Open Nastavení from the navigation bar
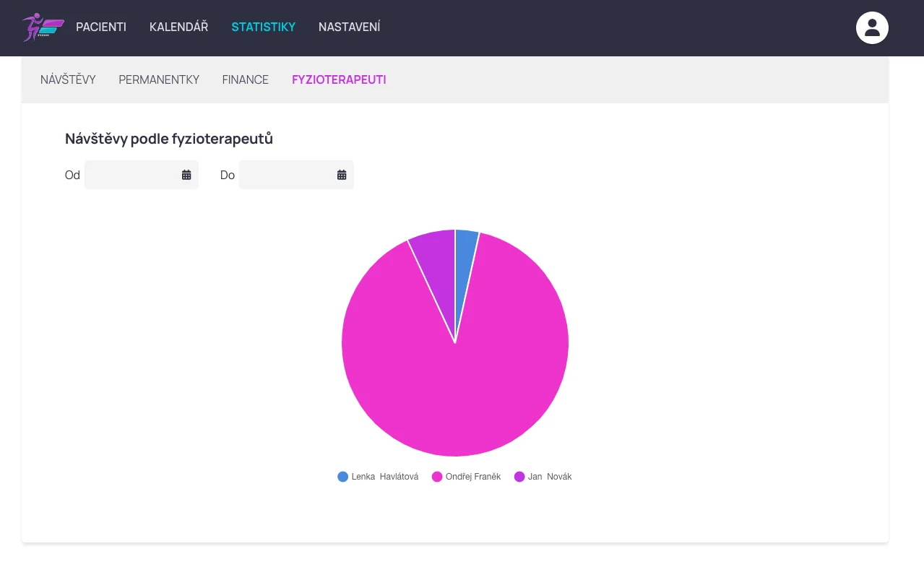 (x=349, y=27)
